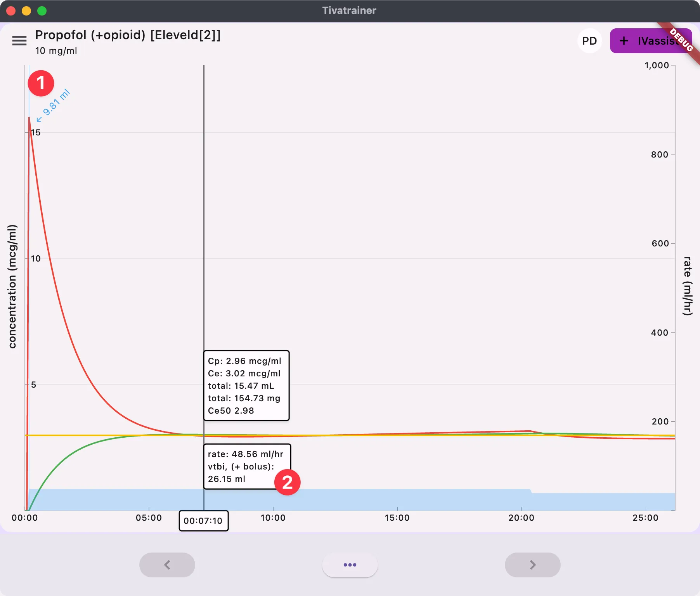This screenshot has width=700, height=596.
Task: Open the ellipsis more-options control
Action: point(350,565)
